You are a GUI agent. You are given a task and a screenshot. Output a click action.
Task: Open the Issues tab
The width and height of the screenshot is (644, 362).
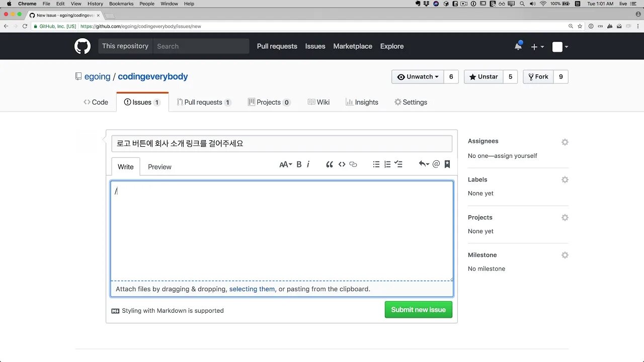click(142, 102)
